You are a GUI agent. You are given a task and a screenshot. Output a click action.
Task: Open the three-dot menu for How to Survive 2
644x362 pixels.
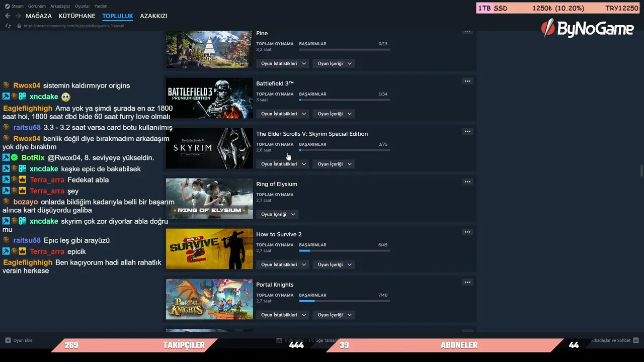click(x=467, y=232)
